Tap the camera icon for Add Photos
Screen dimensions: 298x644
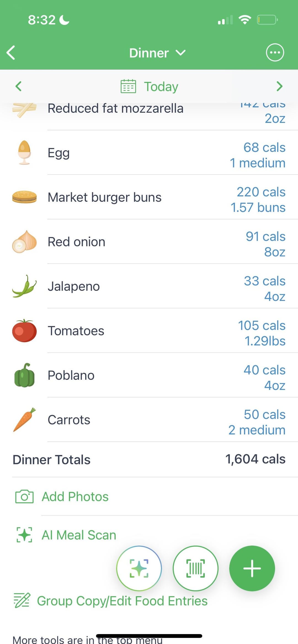(24, 497)
